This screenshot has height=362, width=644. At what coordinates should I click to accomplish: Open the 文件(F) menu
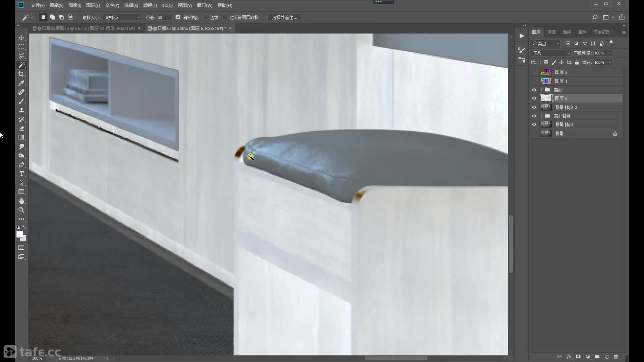tap(38, 5)
